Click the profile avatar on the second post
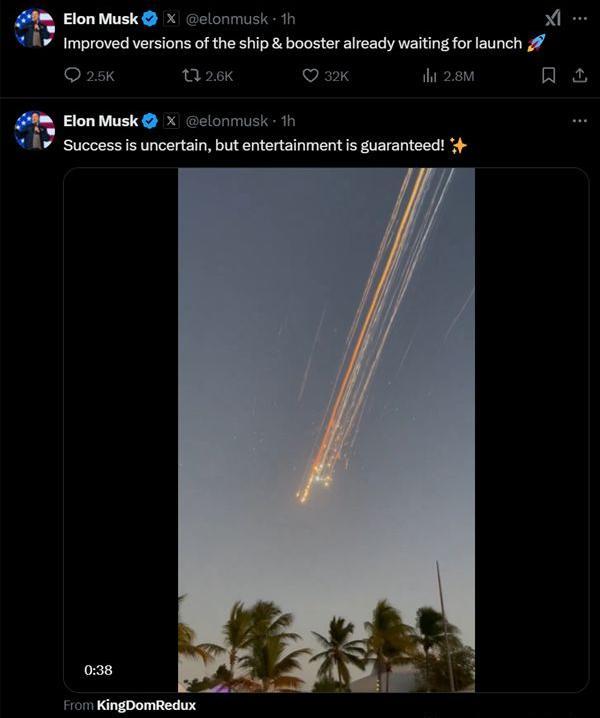 click(x=34, y=130)
